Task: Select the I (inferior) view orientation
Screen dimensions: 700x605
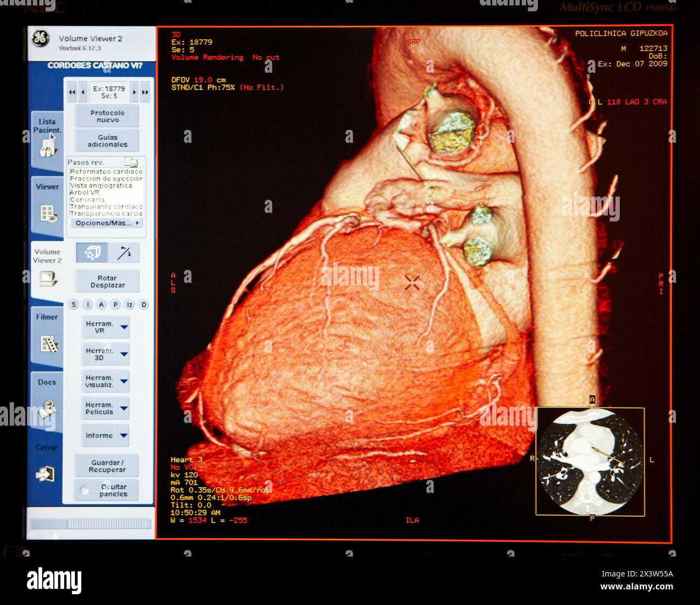Action: (x=88, y=304)
